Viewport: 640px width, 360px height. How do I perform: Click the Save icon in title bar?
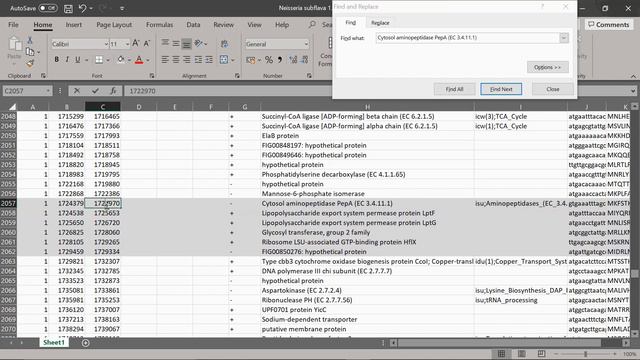pyautogui.click(x=68, y=8)
